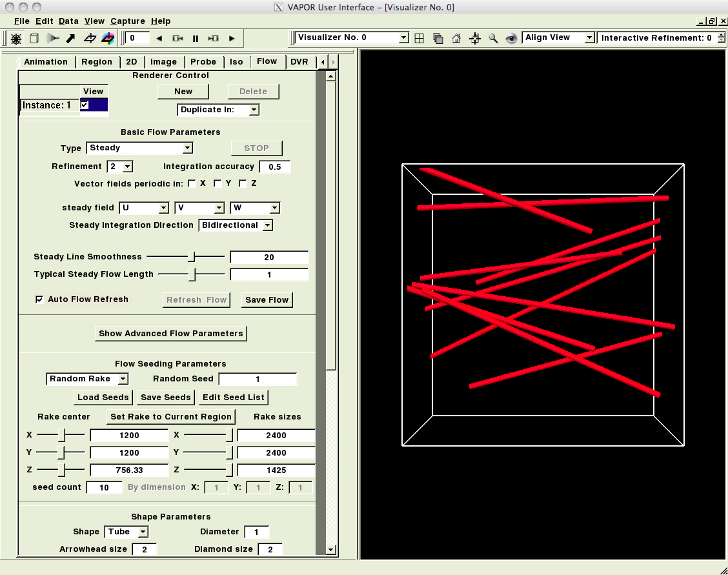The width and height of the screenshot is (728, 575).
Task: Play animation backward
Action: pyautogui.click(x=159, y=39)
